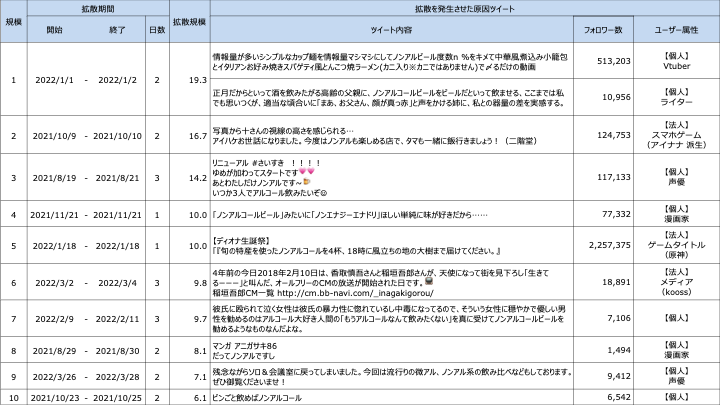720x405 pixels.
Task: Click the ツイート内容 column header
Action: tap(392, 29)
